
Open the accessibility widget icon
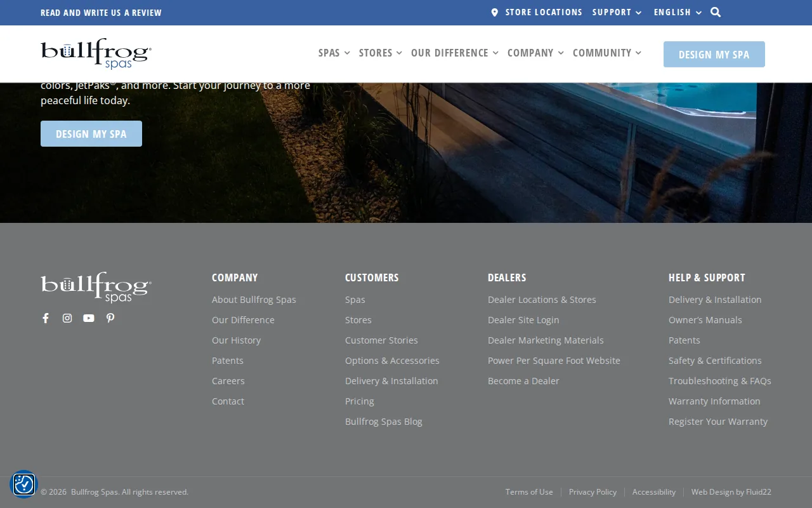pos(24,485)
